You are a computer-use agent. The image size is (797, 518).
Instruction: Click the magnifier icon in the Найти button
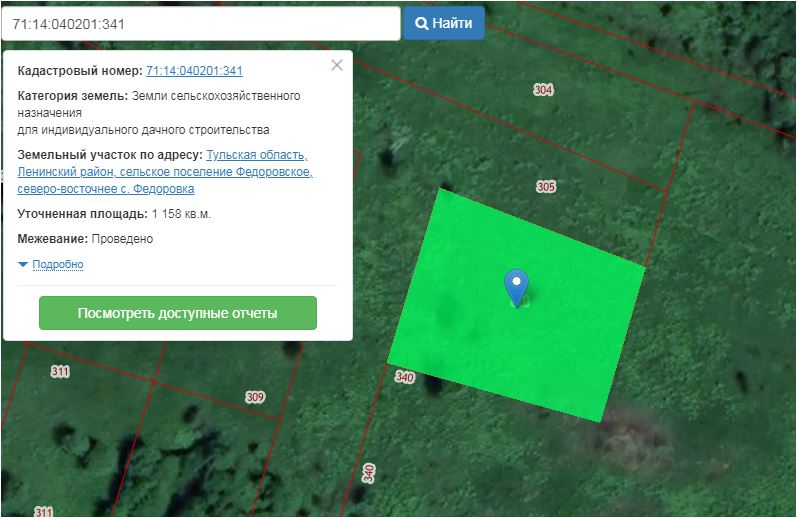click(x=422, y=23)
